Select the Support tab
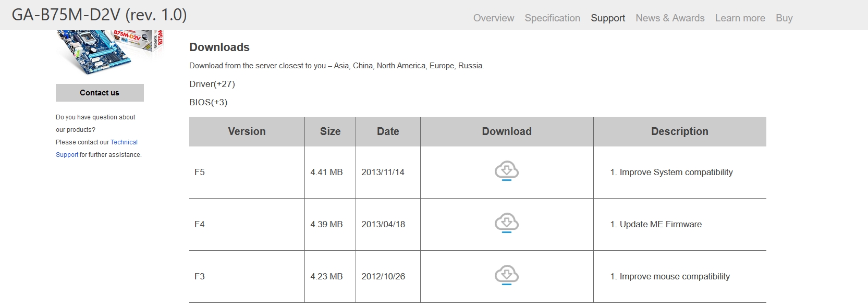 pos(608,18)
